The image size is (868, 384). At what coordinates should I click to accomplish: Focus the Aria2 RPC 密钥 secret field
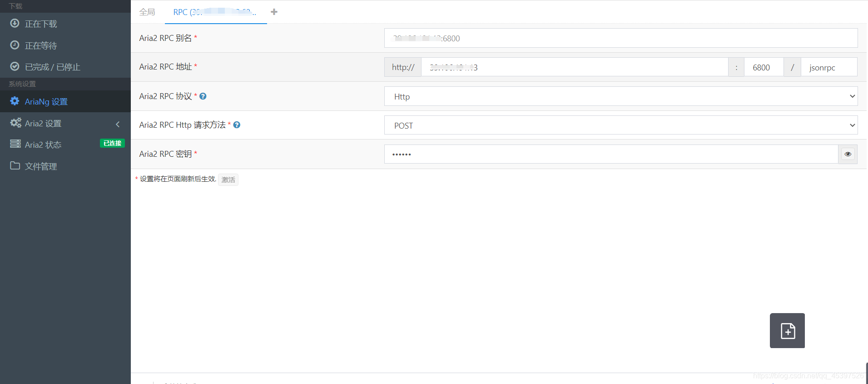(x=611, y=154)
